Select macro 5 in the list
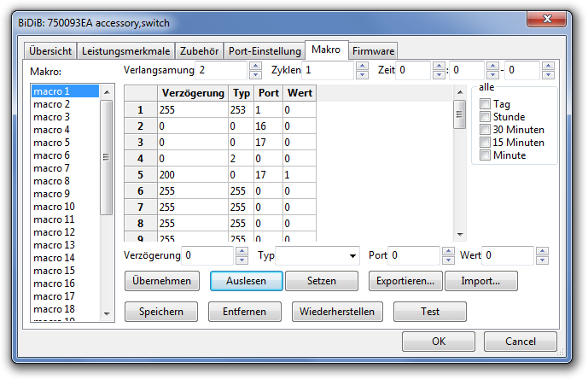The image size is (588, 380). (x=51, y=143)
